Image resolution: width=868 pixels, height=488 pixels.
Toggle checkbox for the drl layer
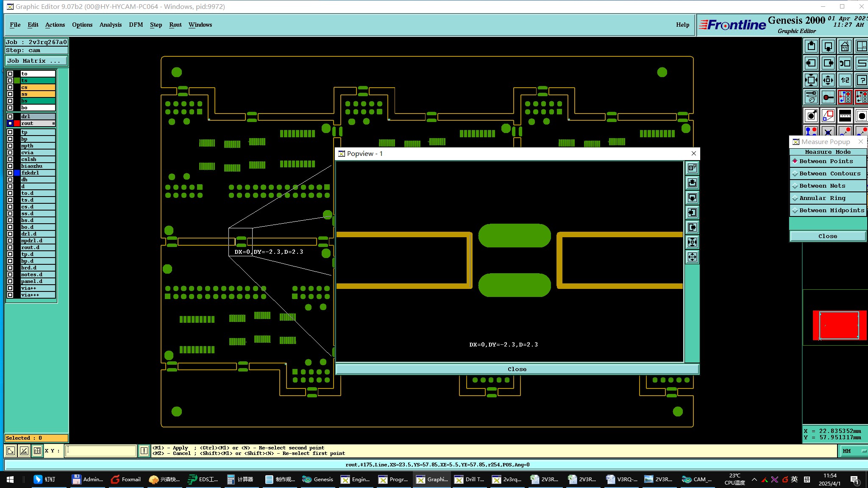[10, 116]
